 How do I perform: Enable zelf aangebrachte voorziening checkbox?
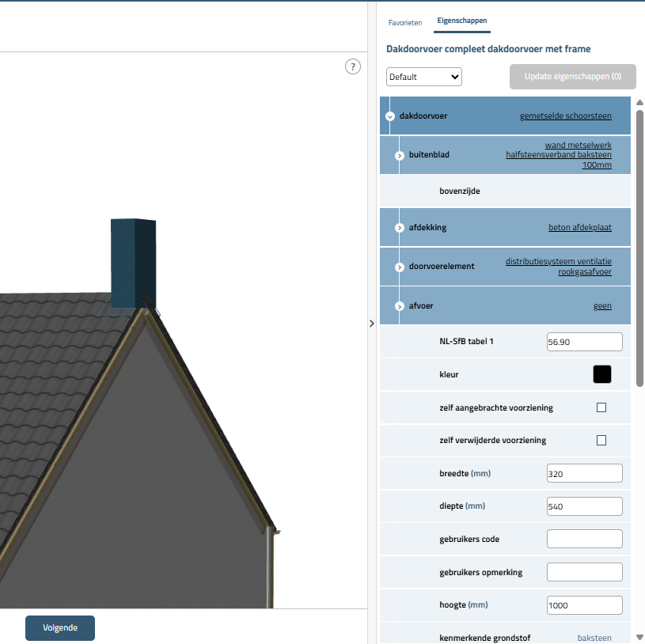pos(601,407)
